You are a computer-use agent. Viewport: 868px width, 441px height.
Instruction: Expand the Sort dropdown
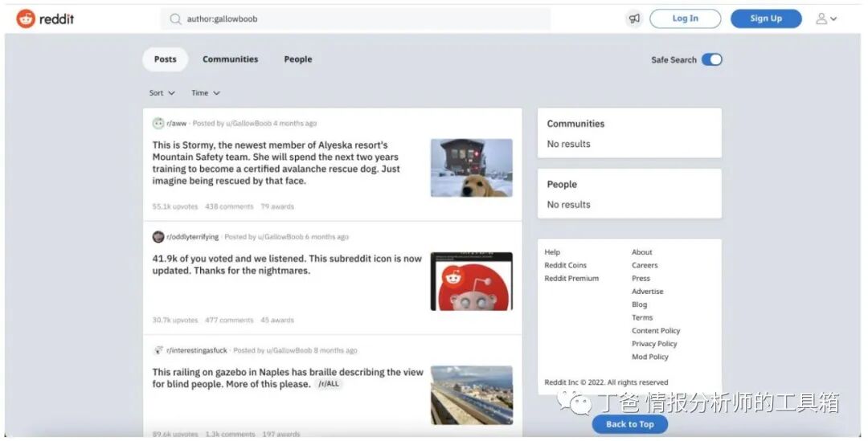coord(162,93)
